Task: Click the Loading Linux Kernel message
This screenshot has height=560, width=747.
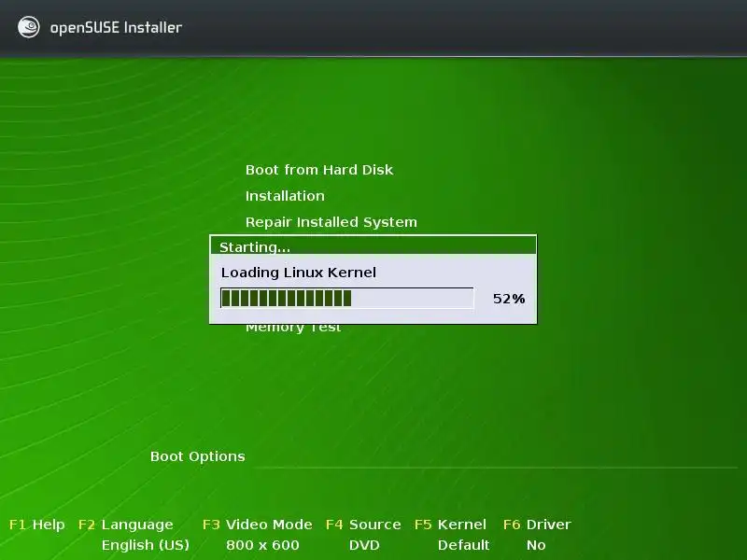Action: [x=298, y=273]
